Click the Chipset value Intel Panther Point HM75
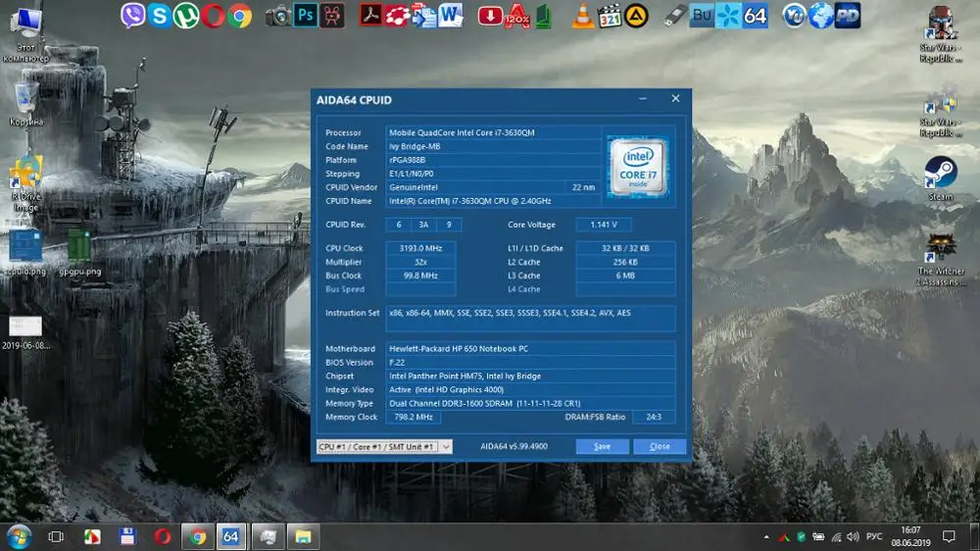This screenshot has height=551, width=980. click(465, 376)
